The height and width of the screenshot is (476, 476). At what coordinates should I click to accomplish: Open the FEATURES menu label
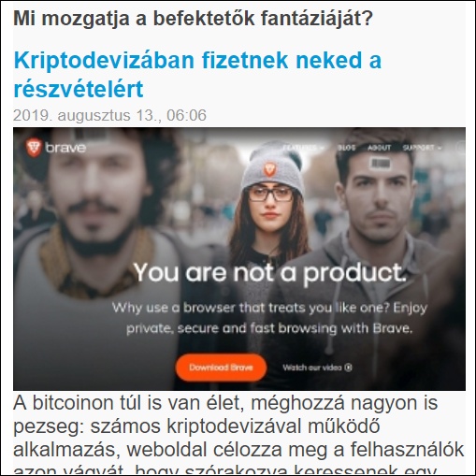(x=300, y=148)
